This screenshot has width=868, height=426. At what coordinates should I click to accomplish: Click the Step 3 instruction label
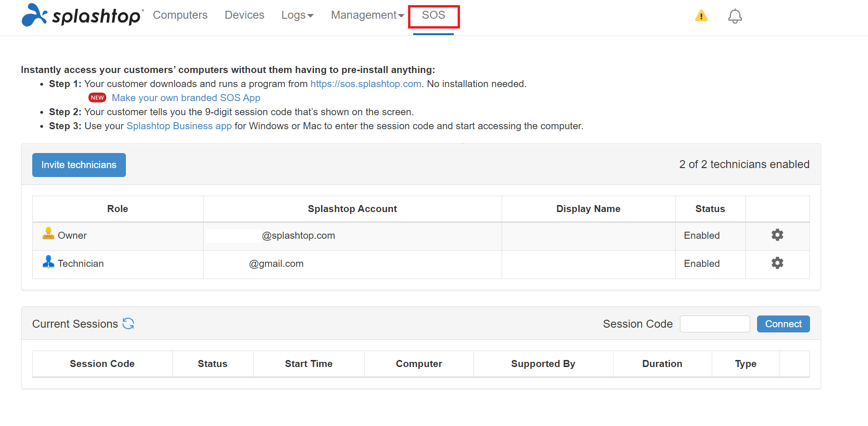[65, 126]
